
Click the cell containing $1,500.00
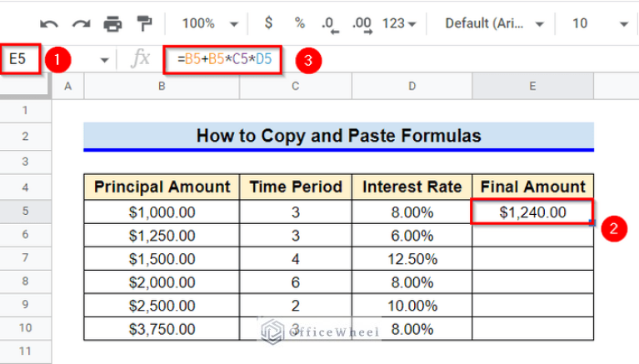(162, 258)
